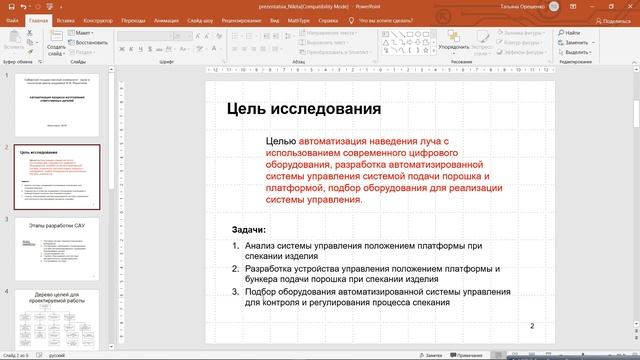Open the Анимация tab

pos(166,20)
